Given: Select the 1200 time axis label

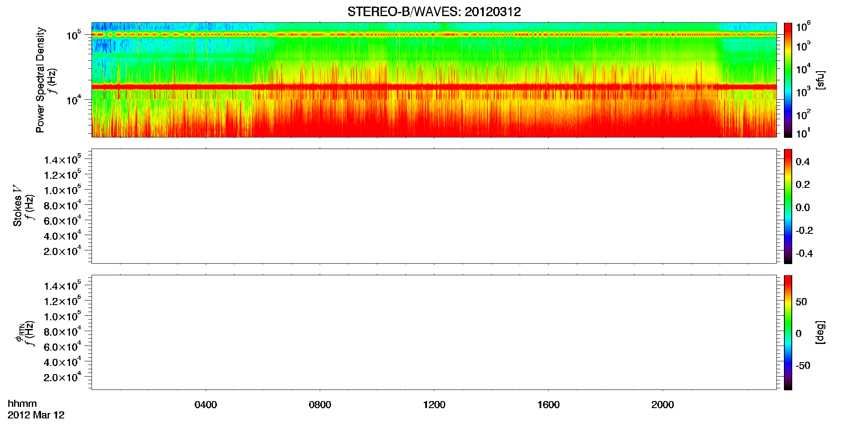Looking at the screenshot, I should tap(434, 405).
